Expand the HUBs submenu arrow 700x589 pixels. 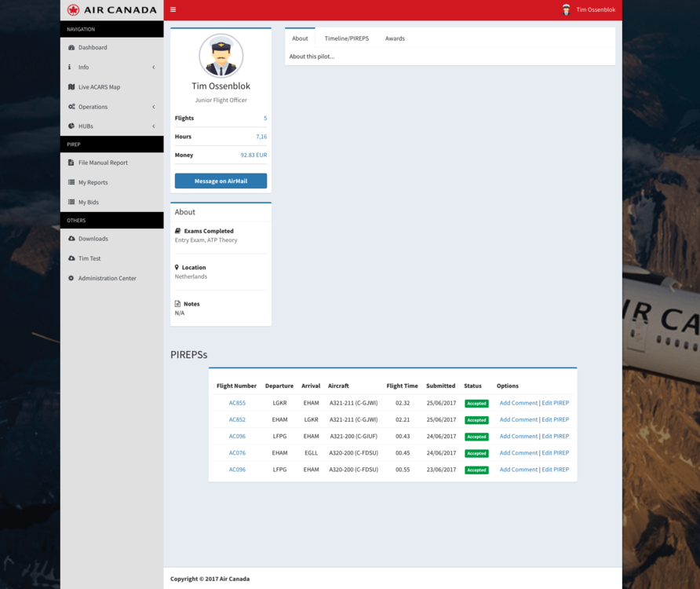[153, 126]
